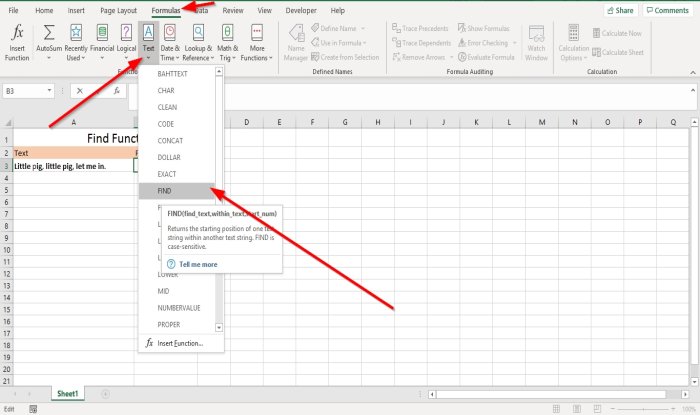Choose NUMBERVALUE from the function list
The width and height of the screenshot is (700, 415).
(177, 308)
